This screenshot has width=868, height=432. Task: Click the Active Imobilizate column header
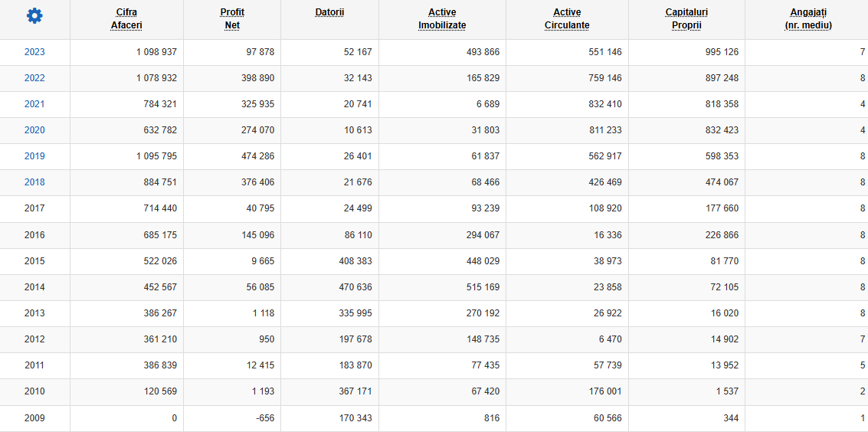coord(442,18)
